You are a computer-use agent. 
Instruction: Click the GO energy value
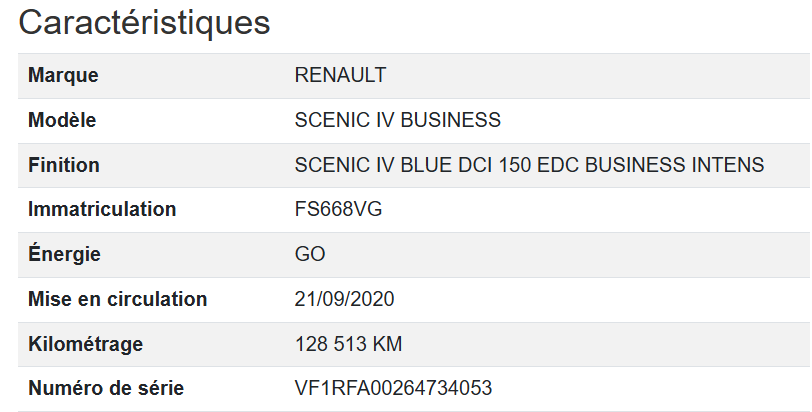point(310,254)
